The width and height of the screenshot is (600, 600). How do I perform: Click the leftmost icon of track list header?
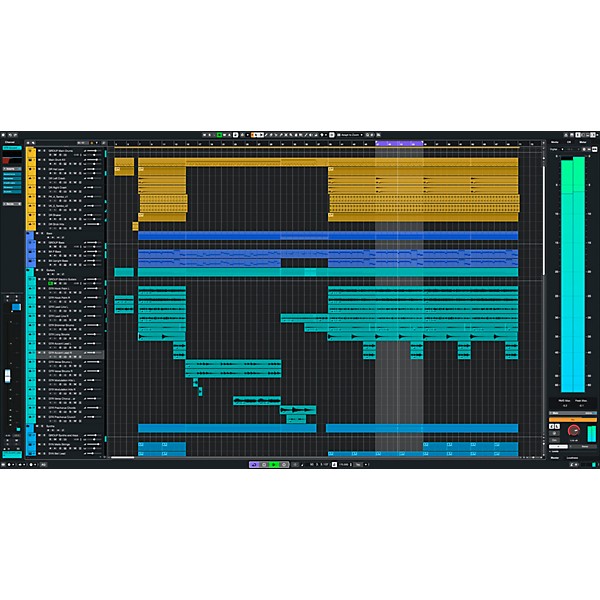click(28, 143)
